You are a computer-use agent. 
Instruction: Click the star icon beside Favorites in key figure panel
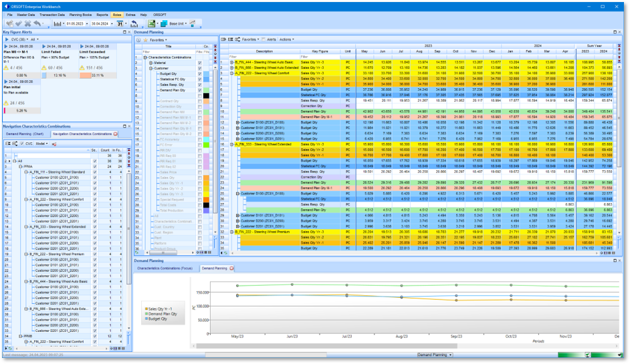pos(145,39)
